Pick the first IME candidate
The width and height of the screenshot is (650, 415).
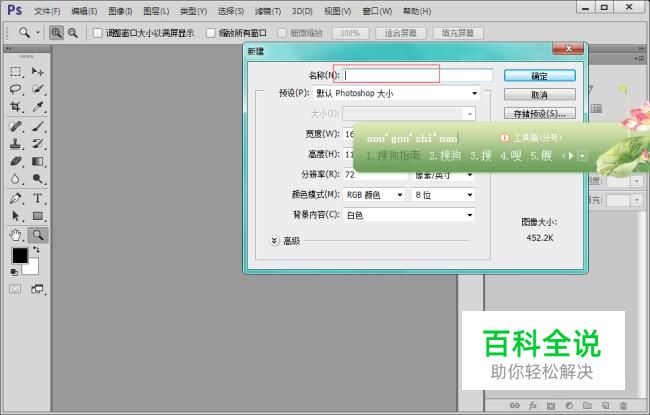pyautogui.click(x=393, y=156)
